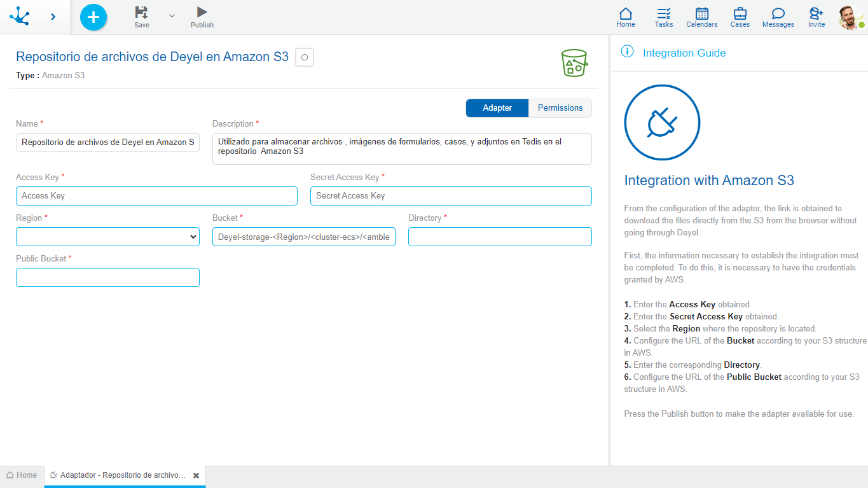Click the Integration Guide info icon
This screenshot has height=488, width=868.
coord(627,52)
